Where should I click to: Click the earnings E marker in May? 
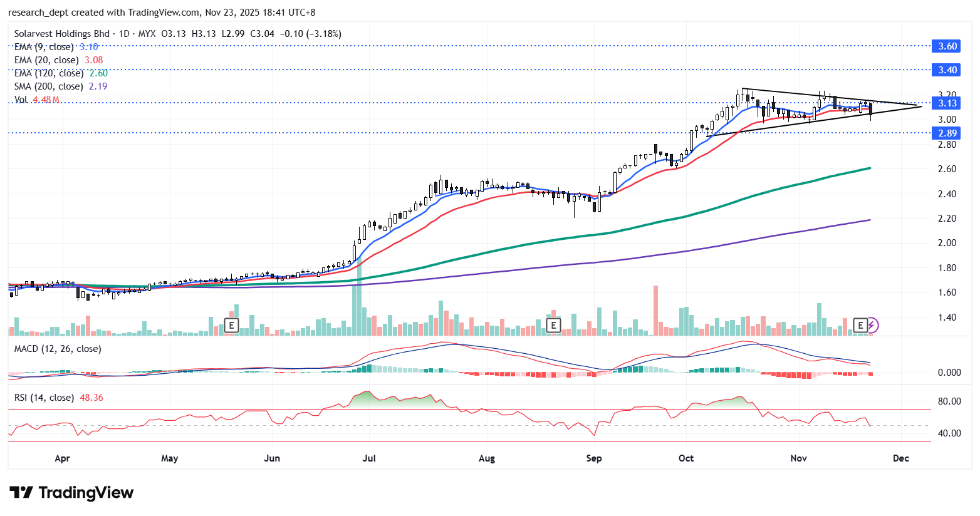pyautogui.click(x=232, y=325)
